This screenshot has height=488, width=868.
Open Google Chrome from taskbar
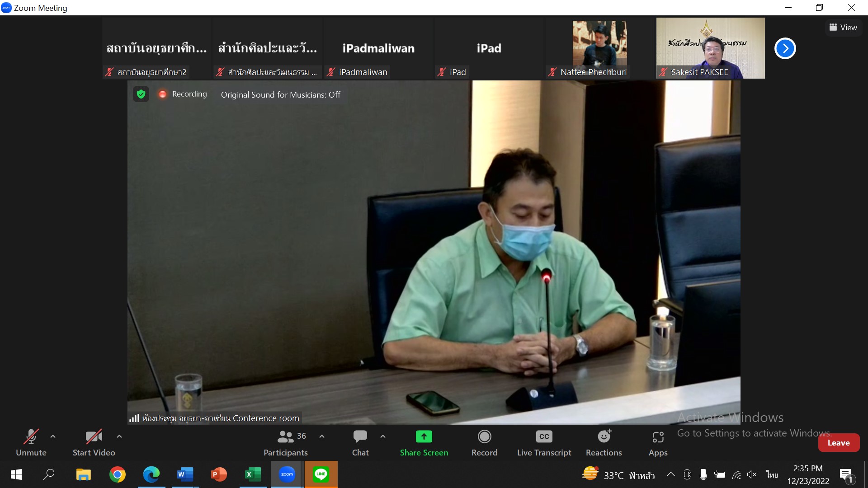(118, 474)
